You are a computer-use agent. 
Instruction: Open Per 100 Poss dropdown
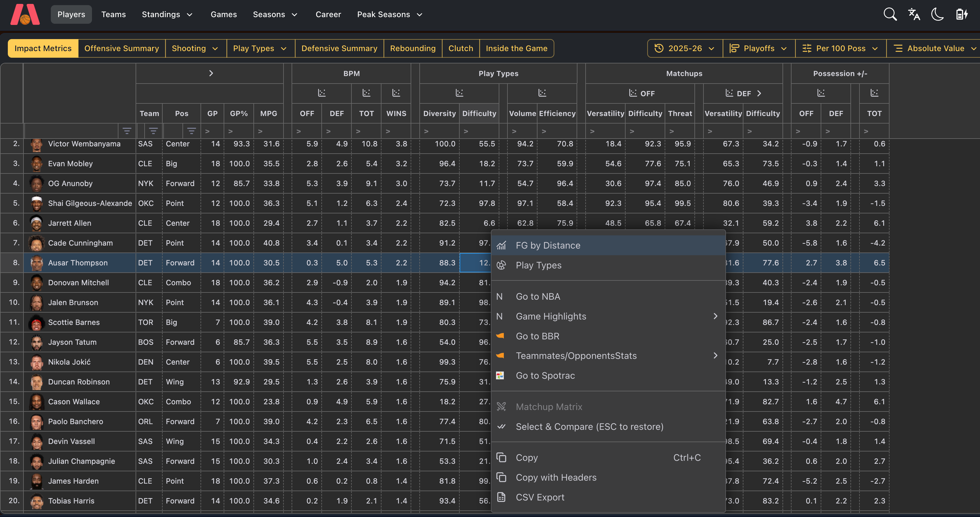pos(841,48)
